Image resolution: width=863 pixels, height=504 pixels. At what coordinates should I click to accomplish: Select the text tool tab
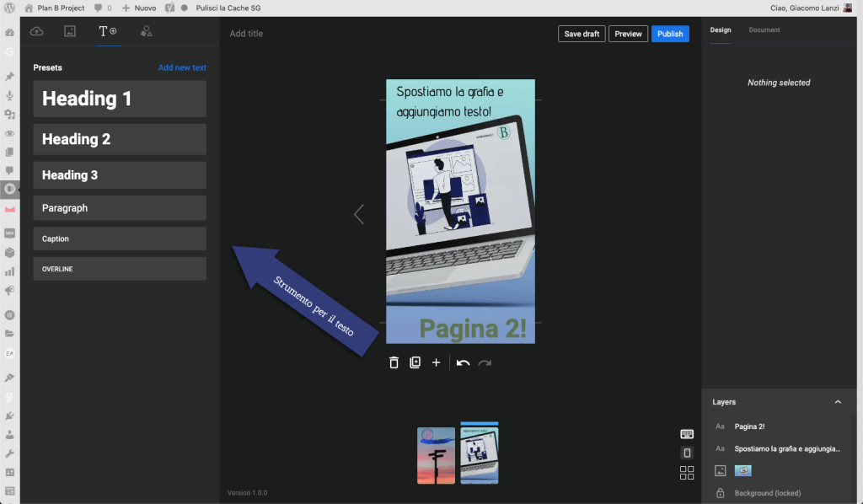coord(108,31)
